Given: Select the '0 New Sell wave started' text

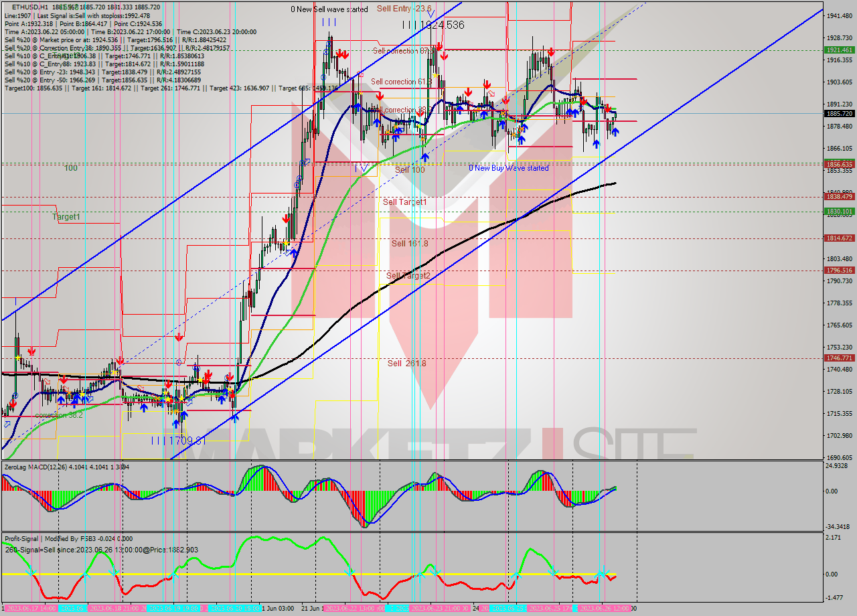Looking at the screenshot, I should coord(329,9).
